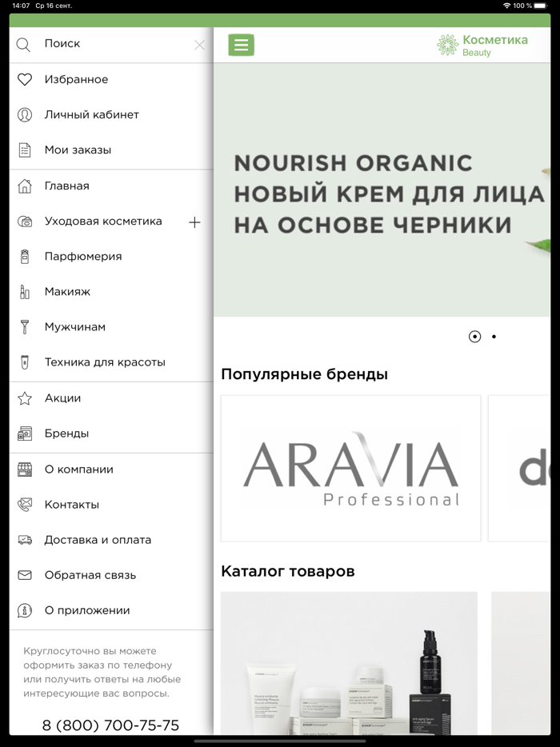This screenshot has height=747, width=560.
Task: Open О компании page
Action: click(x=111, y=469)
